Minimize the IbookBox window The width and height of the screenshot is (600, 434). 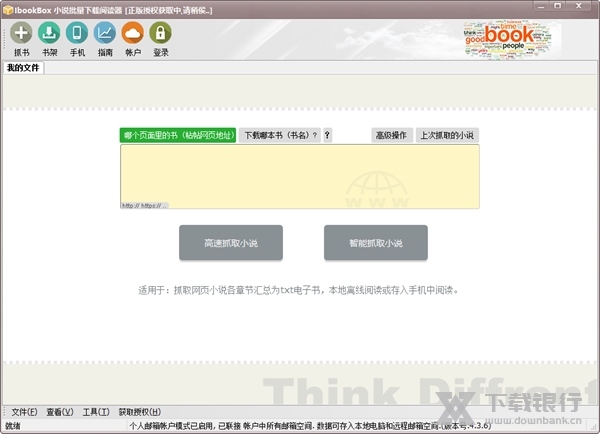pos(541,6)
